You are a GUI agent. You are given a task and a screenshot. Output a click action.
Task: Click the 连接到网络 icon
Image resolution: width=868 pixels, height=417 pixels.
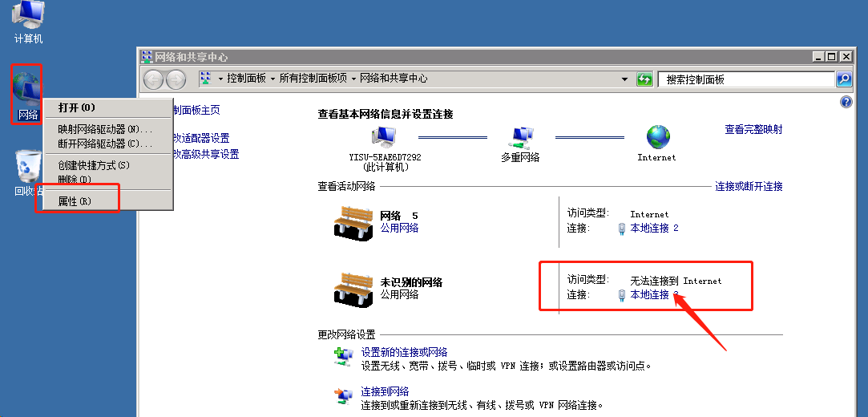(x=343, y=396)
